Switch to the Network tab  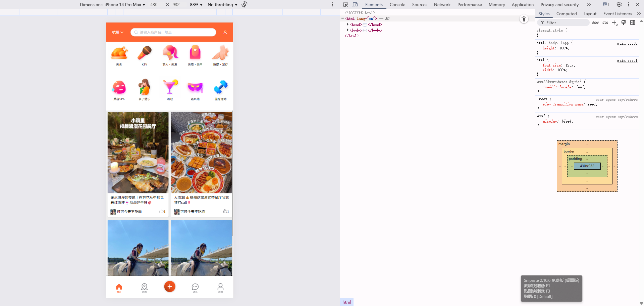pos(442,4)
